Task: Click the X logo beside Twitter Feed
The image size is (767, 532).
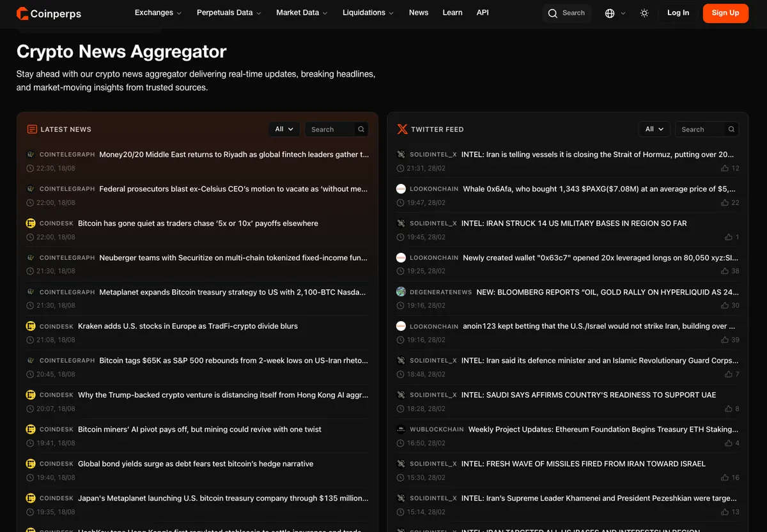Action: tap(402, 129)
